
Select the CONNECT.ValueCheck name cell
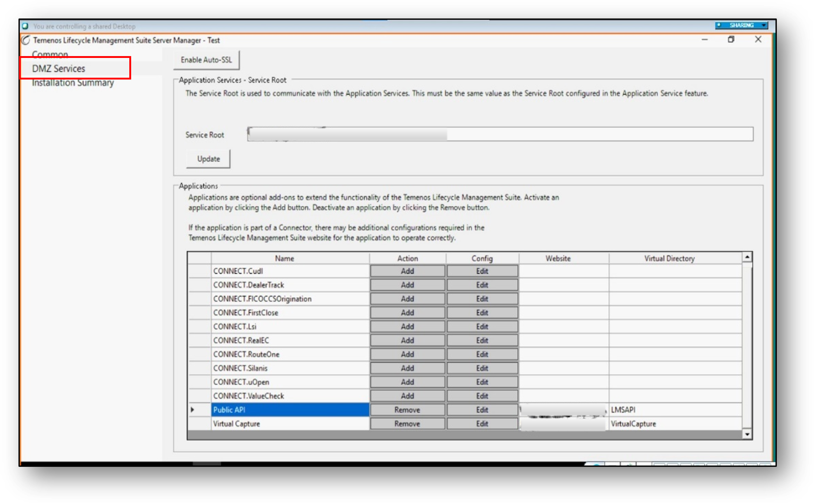pyautogui.click(x=290, y=396)
